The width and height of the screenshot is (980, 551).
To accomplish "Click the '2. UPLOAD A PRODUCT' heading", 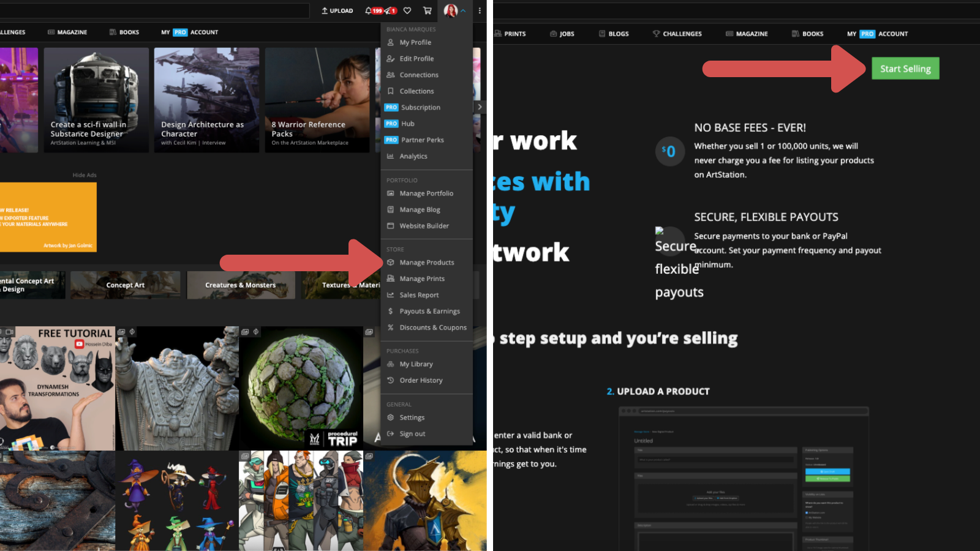I will [x=658, y=391].
